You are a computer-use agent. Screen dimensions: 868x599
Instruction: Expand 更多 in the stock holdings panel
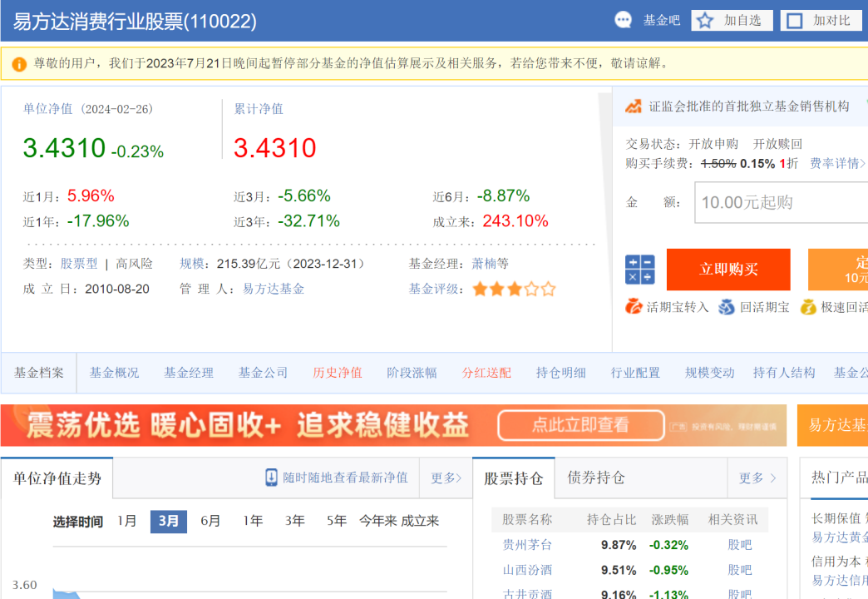pyautogui.click(x=757, y=478)
